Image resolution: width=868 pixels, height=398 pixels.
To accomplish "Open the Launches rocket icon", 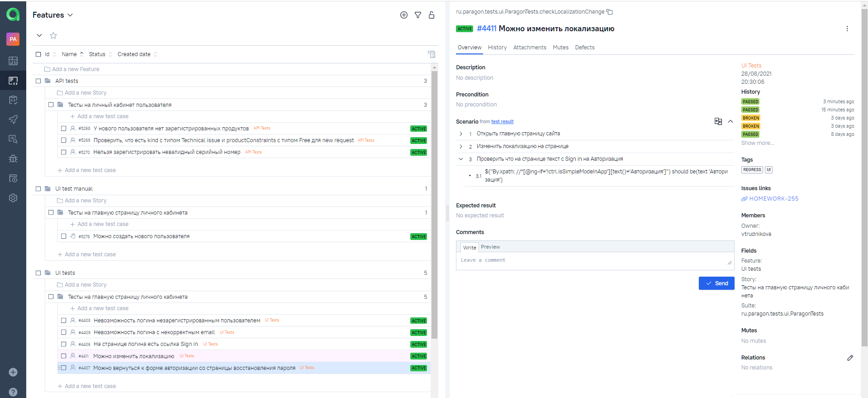I will 13,120.
